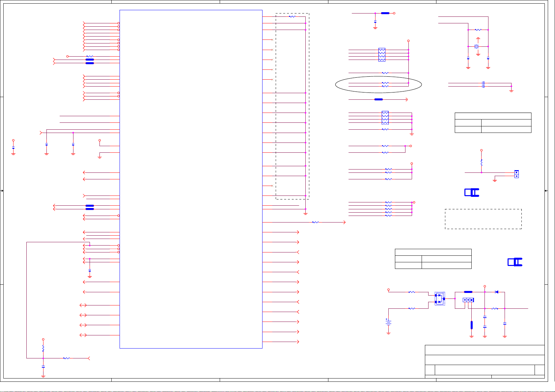Click the two-pin jumper header

click(x=516, y=174)
